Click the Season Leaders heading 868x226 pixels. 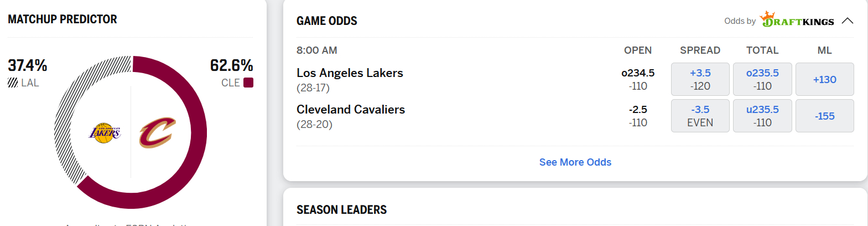click(x=341, y=210)
